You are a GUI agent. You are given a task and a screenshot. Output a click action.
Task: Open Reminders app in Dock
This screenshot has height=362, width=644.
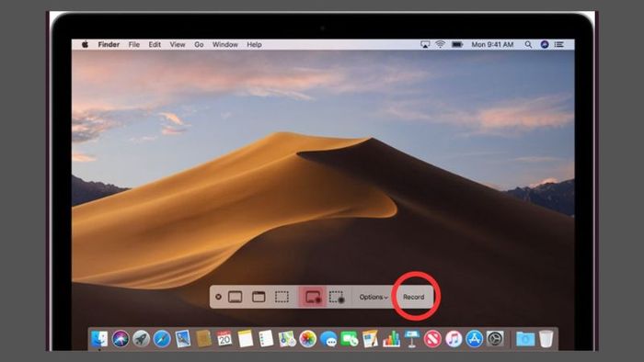click(x=266, y=339)
